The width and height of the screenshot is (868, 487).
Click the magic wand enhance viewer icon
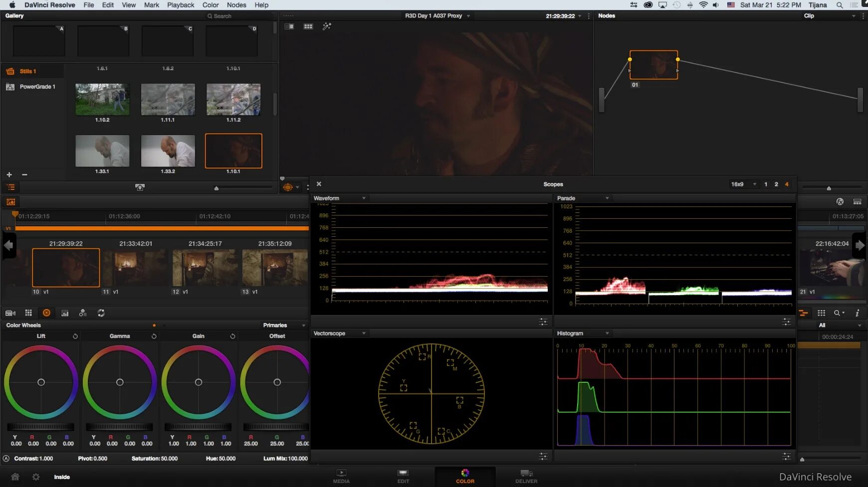[327, 26]
